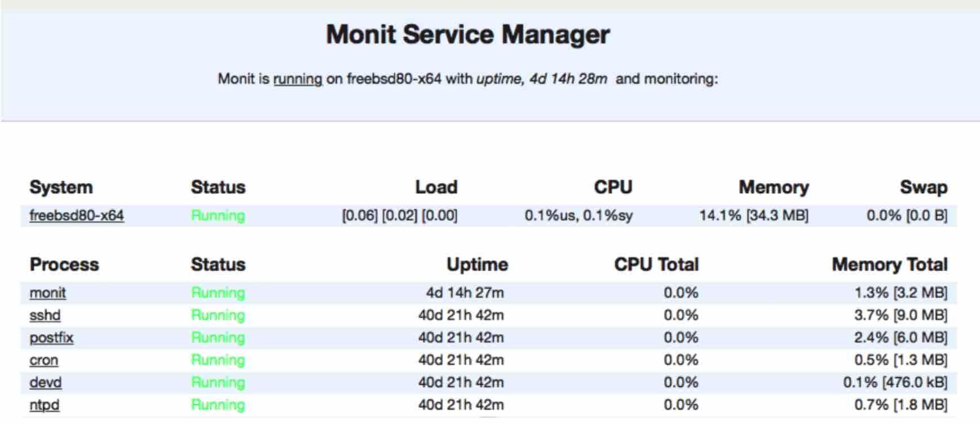The width and height of the screenshot is (980, 425).
Task: Click the CPU column header in system table
Action: 613,187
